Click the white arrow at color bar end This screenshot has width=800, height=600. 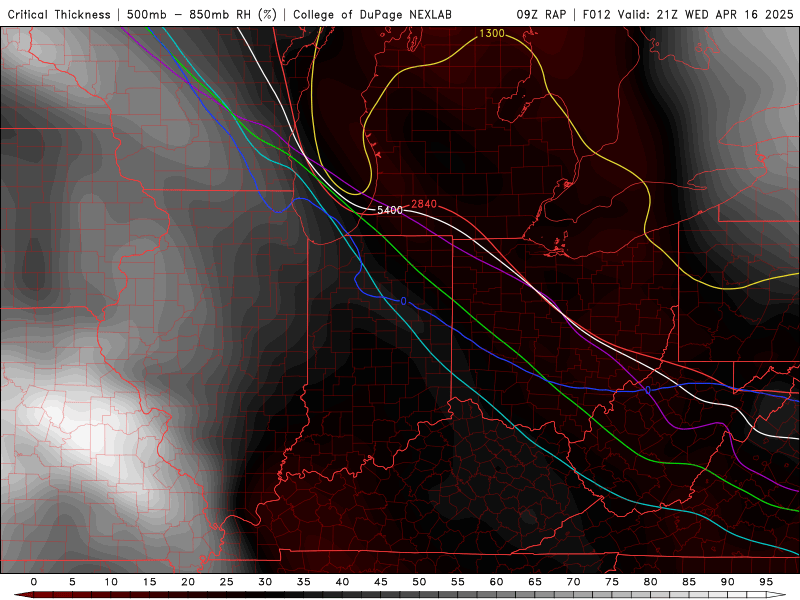pyautogui.click(x=776, y=595)
